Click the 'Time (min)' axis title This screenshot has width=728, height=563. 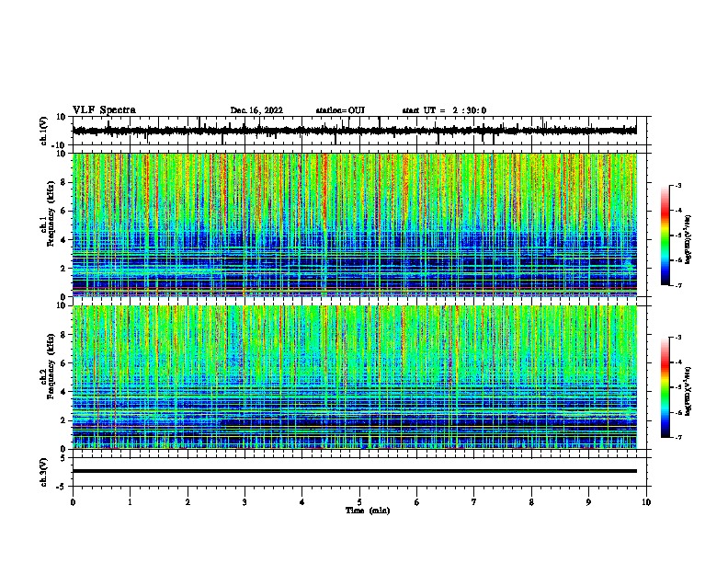[x=368, y=511]
